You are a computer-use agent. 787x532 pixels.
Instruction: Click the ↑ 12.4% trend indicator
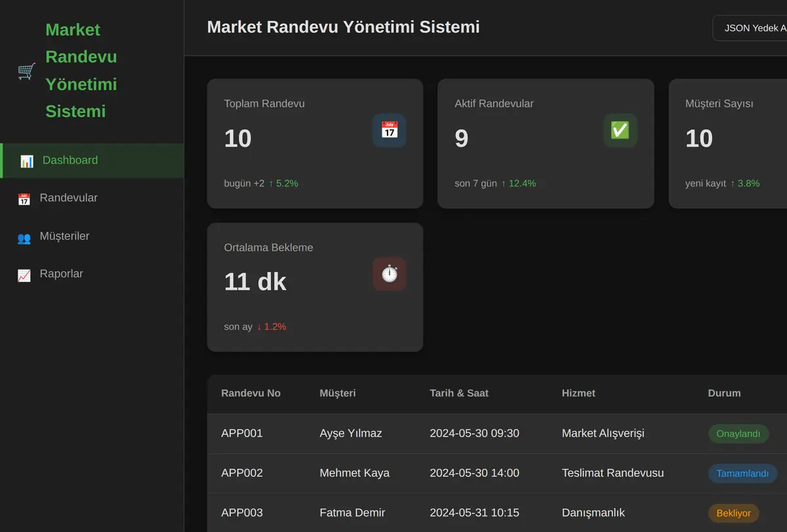click(x=519, y=183)
